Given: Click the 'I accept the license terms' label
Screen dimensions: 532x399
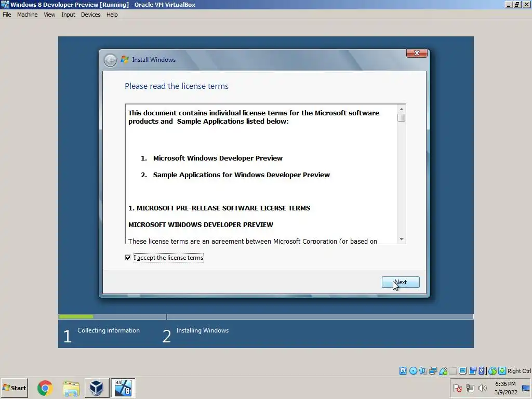Looking at the screenshot, I should point(169,258).
